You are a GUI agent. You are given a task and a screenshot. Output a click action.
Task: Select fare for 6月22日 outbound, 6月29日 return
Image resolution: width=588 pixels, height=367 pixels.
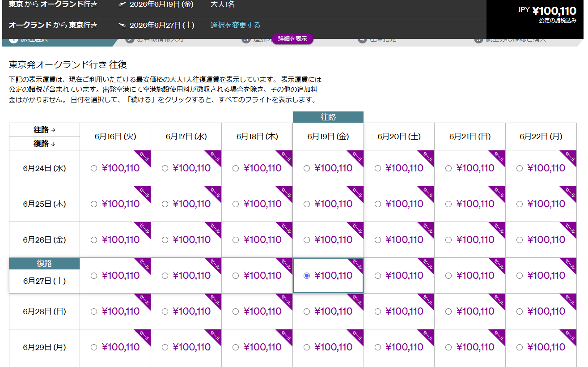click(519, 347)
